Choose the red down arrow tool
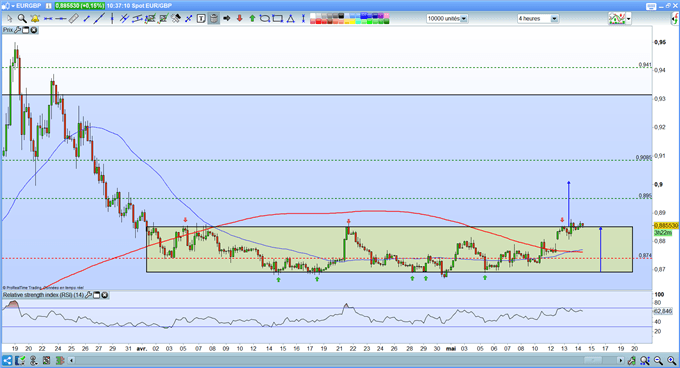Viewport: 680px width, 368px height. point(239,18)
